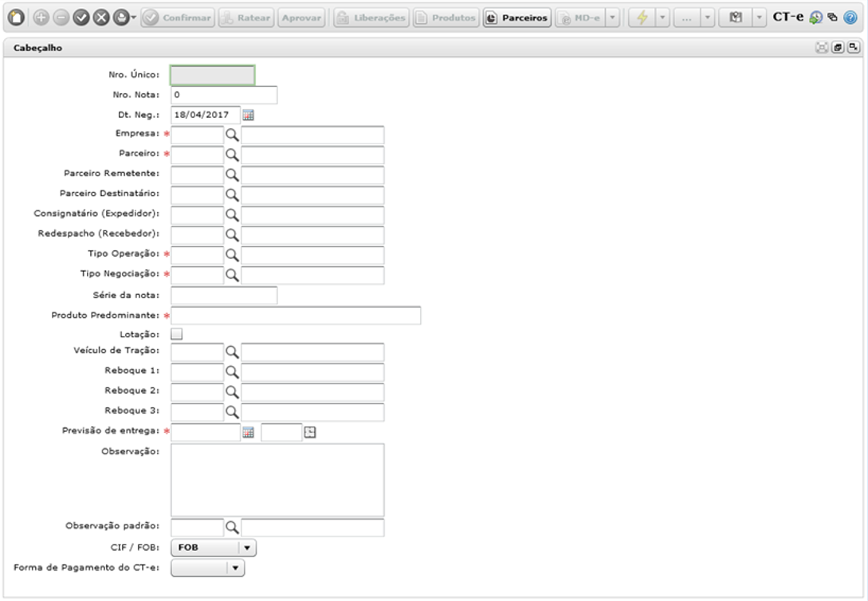The image size is (868, 601).
Task: Click the Aprovar button
Action: 301,18
